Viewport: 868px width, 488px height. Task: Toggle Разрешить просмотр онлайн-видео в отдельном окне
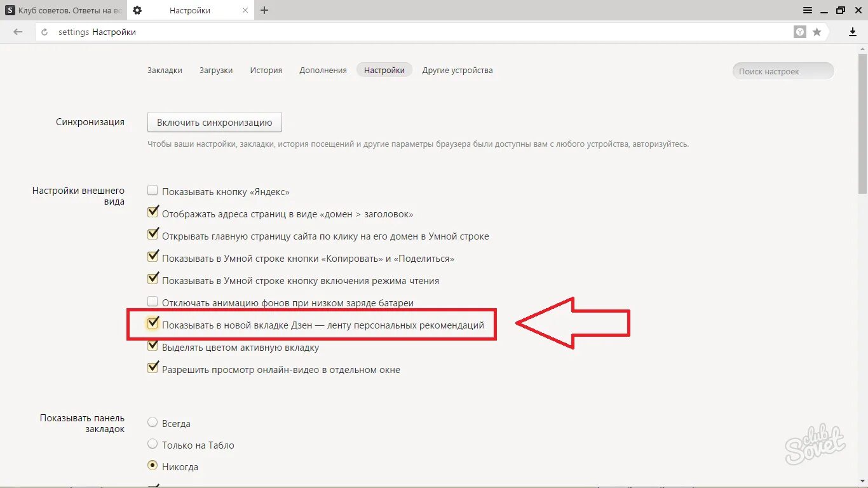tap(153, 368)
